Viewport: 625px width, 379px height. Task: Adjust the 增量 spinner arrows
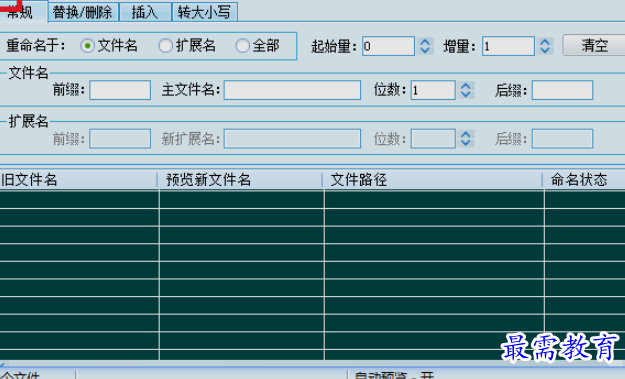click(545, 46)
